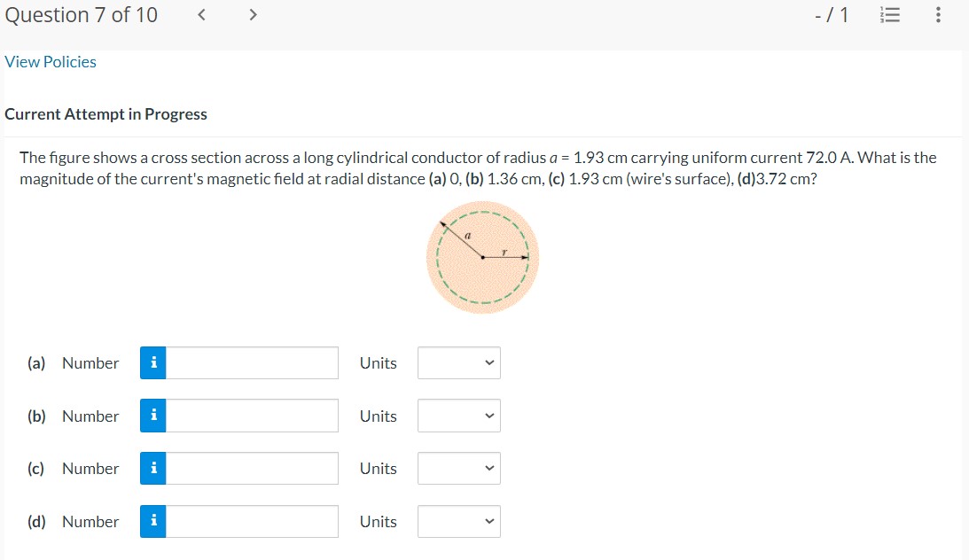Viewport: 969px width, 560px height.
Task: Click the '- / 1' score text
Action: [832, 15]
